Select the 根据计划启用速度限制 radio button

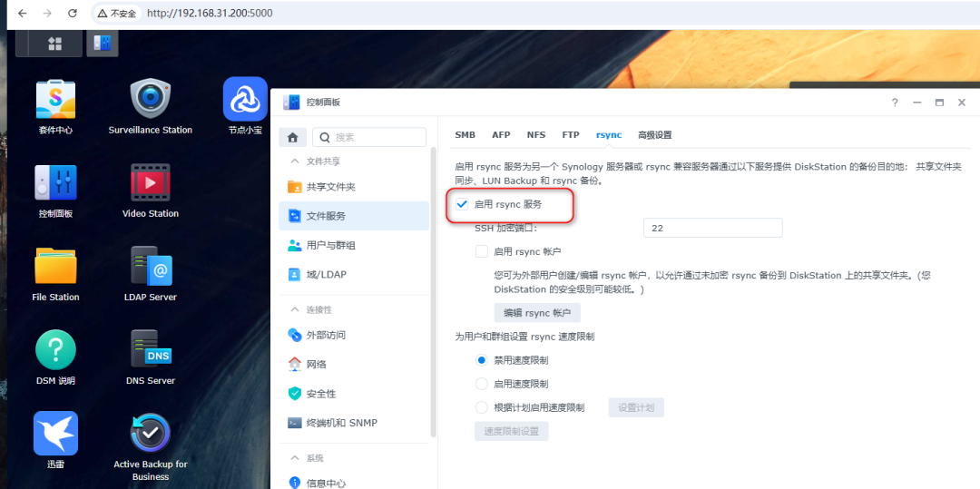pyautogui.click(x=481, y=408)
